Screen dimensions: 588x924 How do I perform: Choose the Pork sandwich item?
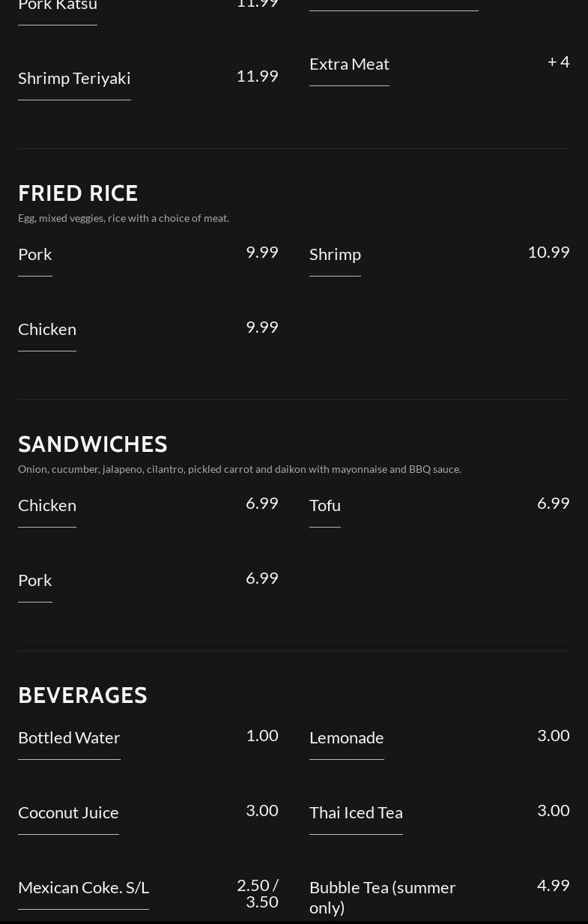[x=35, y=580]
